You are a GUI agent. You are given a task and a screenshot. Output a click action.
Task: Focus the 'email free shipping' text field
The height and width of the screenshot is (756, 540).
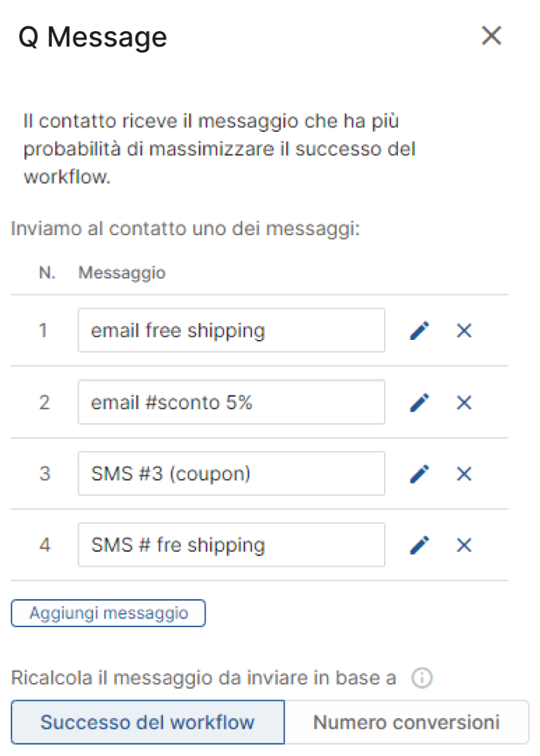[x=231, y=331]
